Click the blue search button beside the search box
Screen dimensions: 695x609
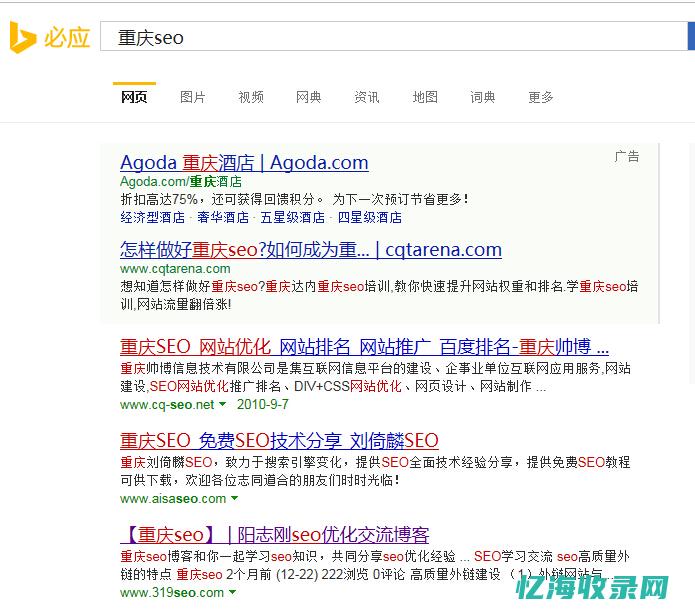click(x=691, y=36)
